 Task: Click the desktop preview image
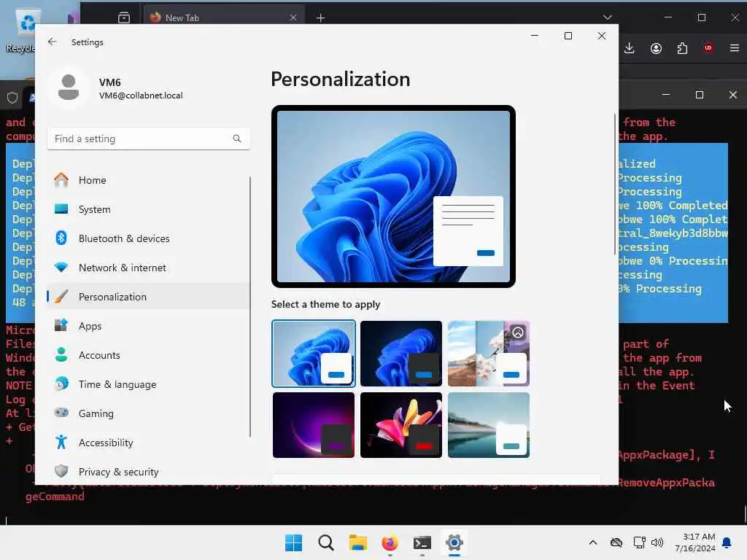tap(393, 196)
